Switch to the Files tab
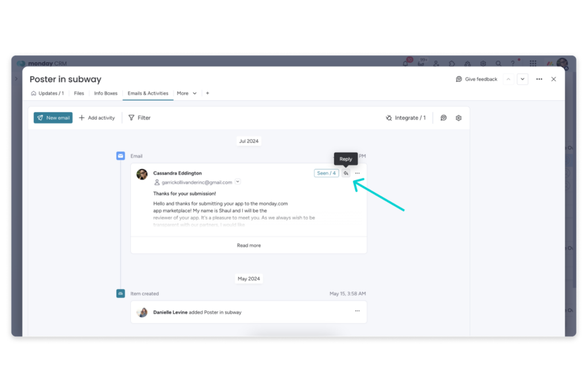The image size is (588, 392). click(79, 94)
